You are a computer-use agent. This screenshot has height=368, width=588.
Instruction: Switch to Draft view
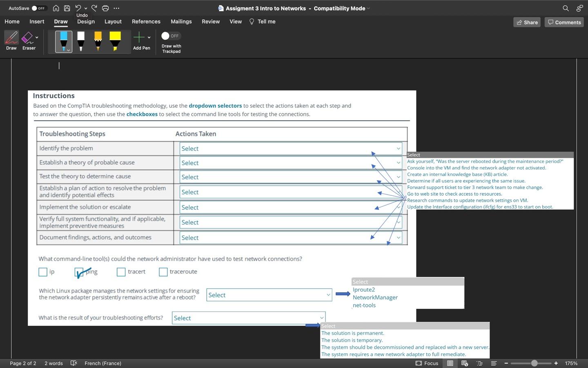tap(494, 363)
